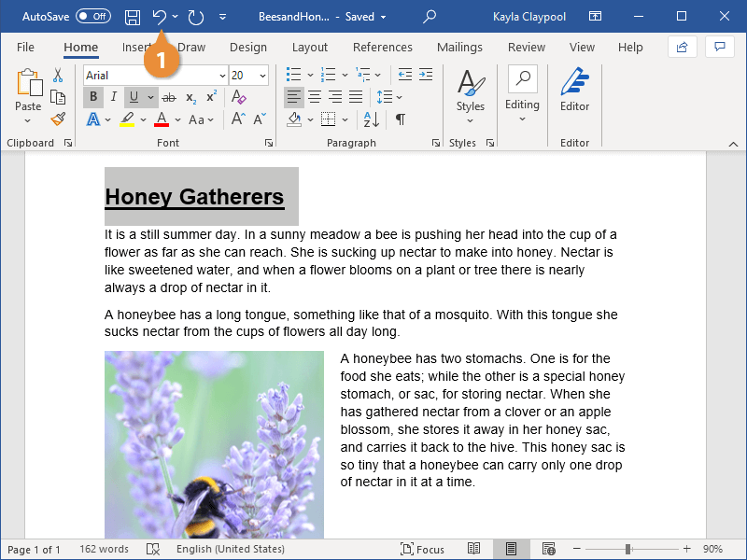
Task: Show paragraph marks with pilcrow icon
Action: pyautogui.click(x=400, y=119)
